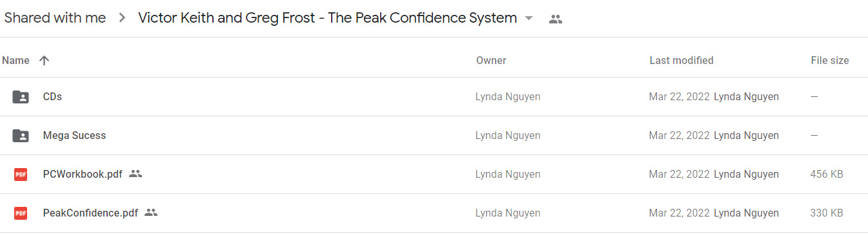Click the shared people icon beside PCWorkbook.pdf
Image resolution: width=868 pixels, height=234 pixels.
coord(136,174)
